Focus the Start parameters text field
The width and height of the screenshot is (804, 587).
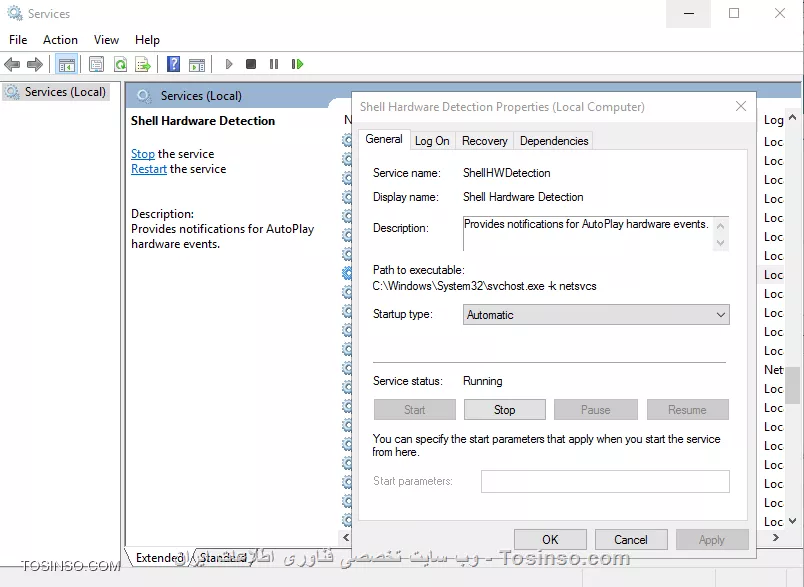tap(605, 481)
